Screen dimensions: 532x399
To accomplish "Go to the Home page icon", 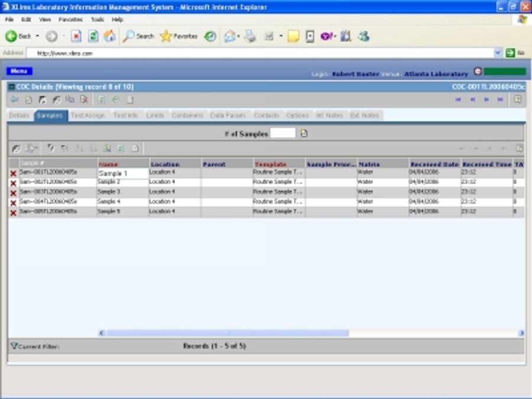I will (109, 36).
